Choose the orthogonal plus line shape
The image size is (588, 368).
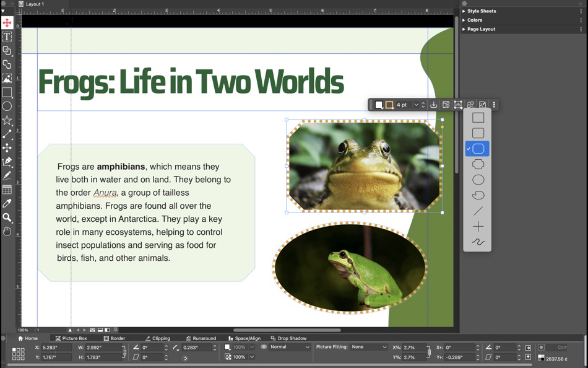[478, 226]
